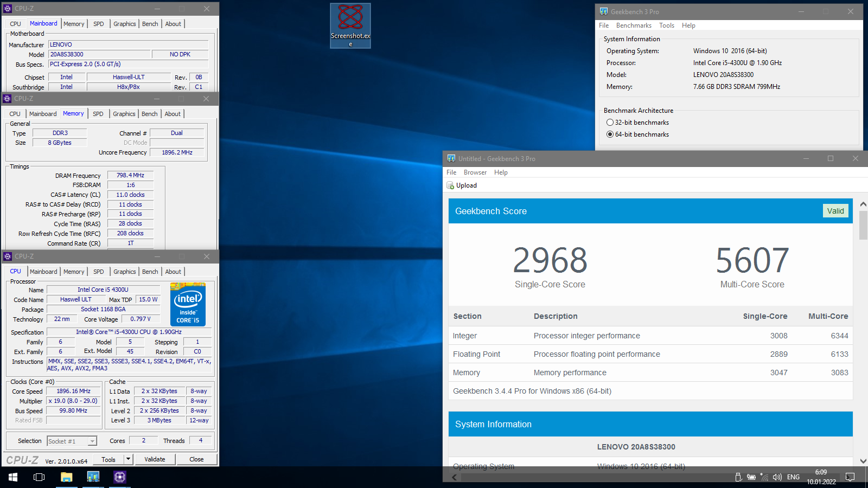Click the CPU-Z title icon of Memory window
The height and width of the screenshot is (488, 868).
[7, 99]
